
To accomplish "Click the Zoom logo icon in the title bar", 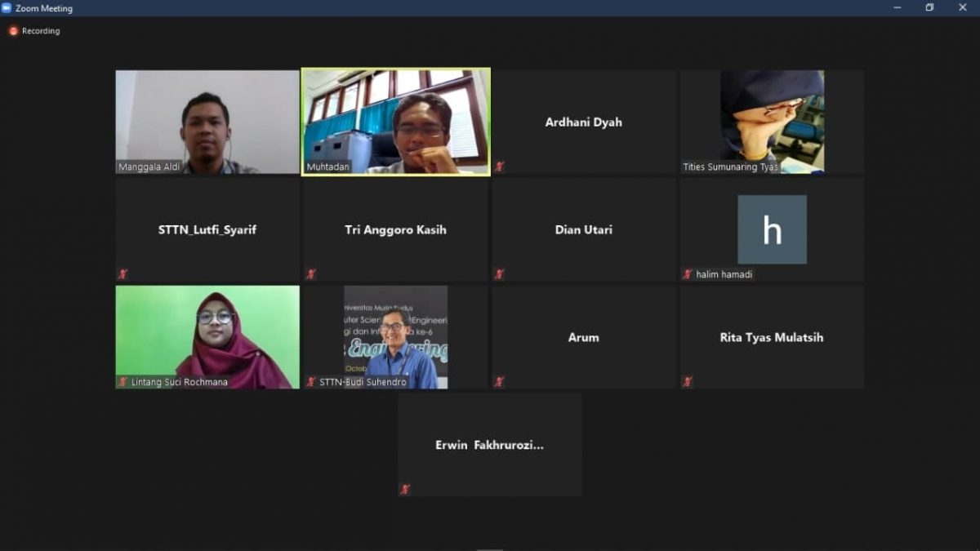I will coord(7,8).
